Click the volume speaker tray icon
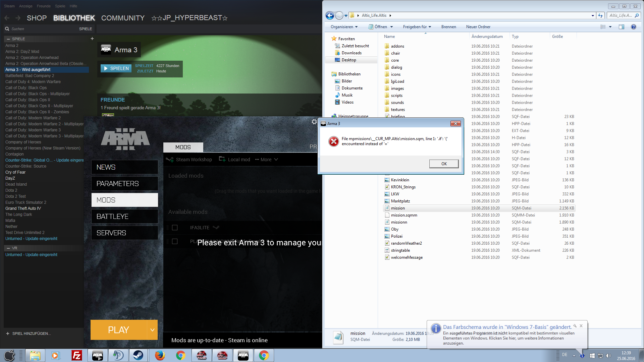644x362 pixels. click(x=608, y=356)
